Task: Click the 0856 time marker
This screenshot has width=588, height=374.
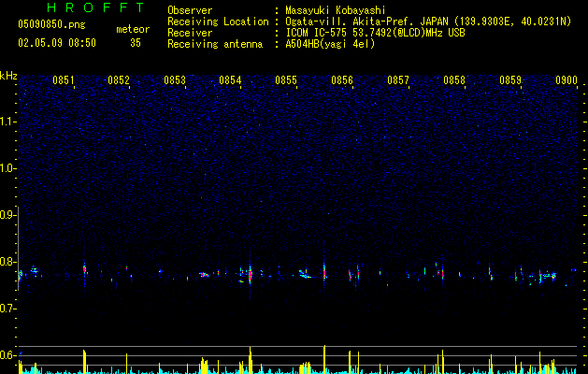Action: (x=342, y=80)
